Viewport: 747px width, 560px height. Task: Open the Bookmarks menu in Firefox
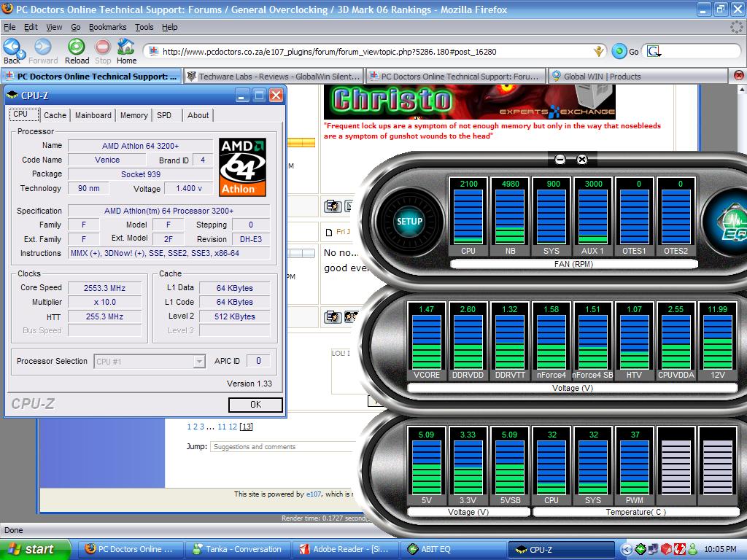(107, 27)
